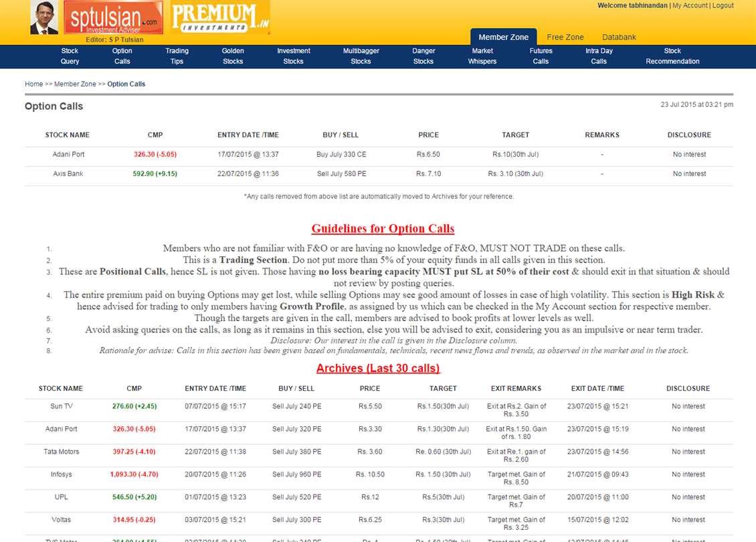Open Market Whispers section

point(482,56)
